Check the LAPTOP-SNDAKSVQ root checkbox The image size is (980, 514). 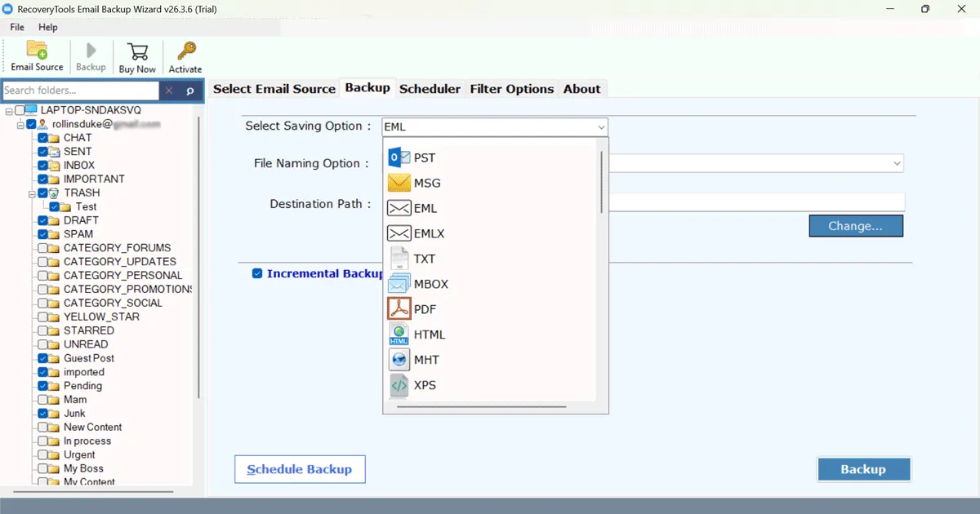click(20, 110)
